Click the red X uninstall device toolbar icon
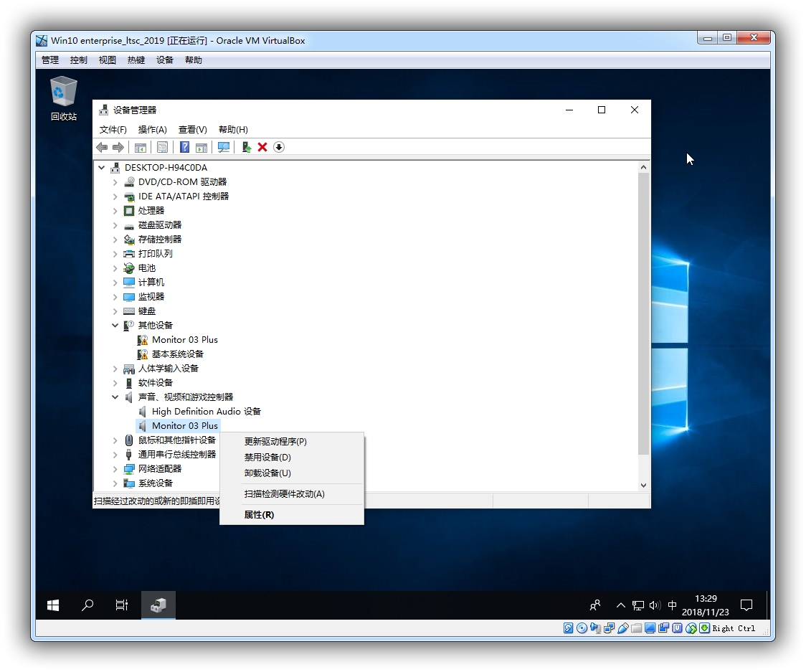The width and height of the screenshot is (806, 672). pos(262,147)
